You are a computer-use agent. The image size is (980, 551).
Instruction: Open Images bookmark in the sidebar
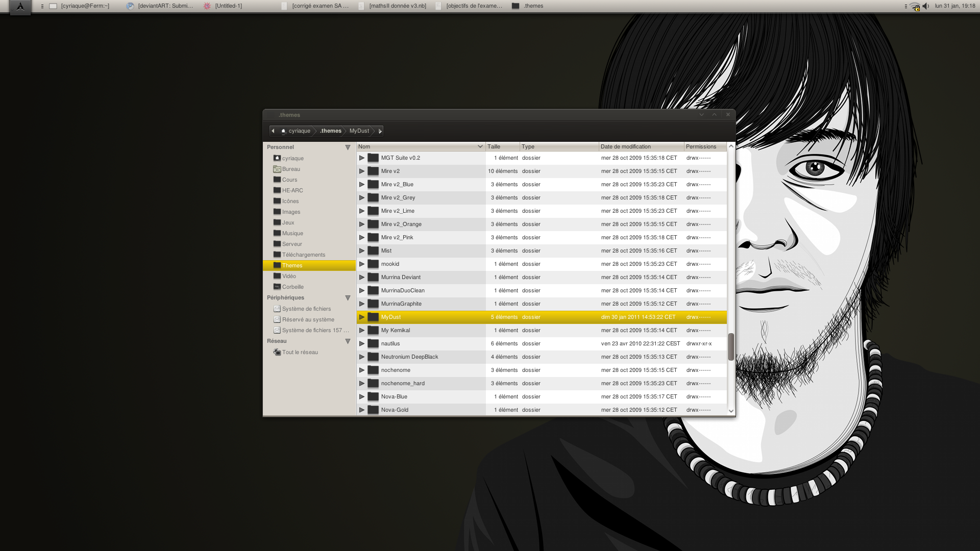pyautogui.click(x=309, y=212)
